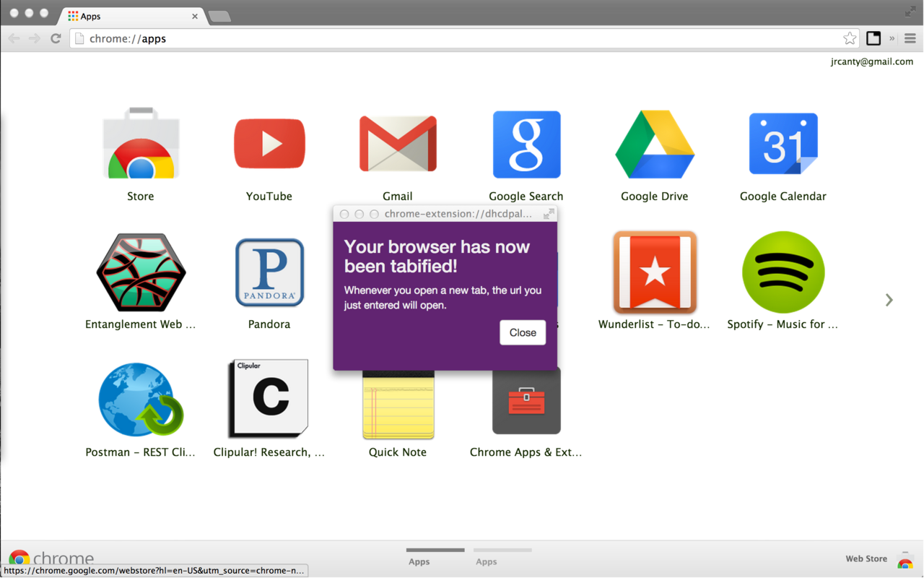Bookmark this page with star icon
924x578 pixels.
pyautogui.click(x=850, y=38)
